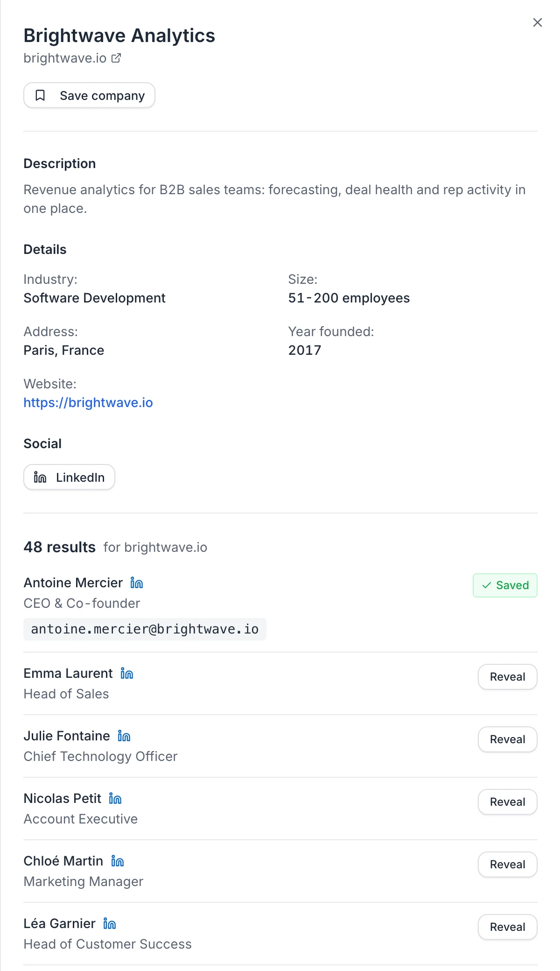This screenshot has width=560, height=971.
Task: Click the 'Paris, France' address value
Action: 64,350
